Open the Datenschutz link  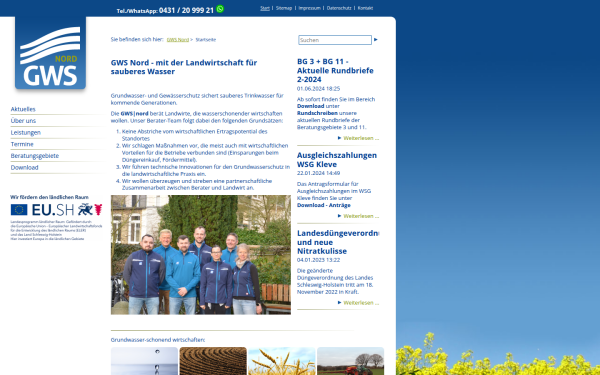pos(339,8)
